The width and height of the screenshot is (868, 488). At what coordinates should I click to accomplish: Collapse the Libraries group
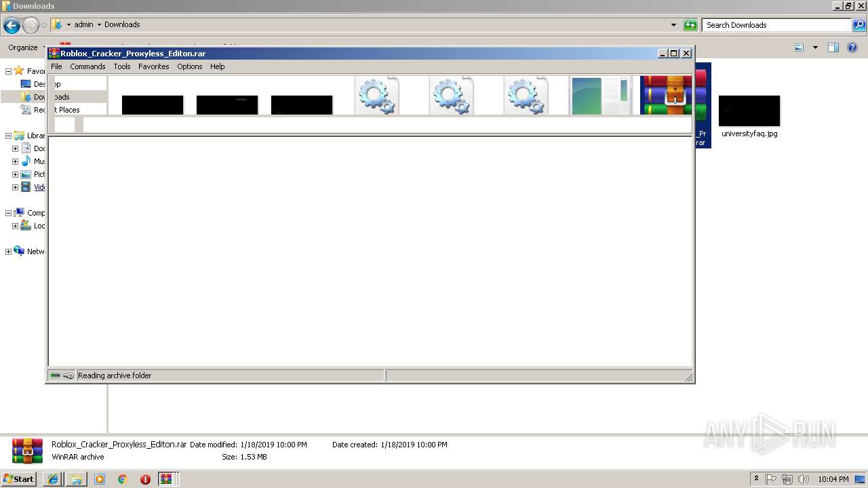8,136
